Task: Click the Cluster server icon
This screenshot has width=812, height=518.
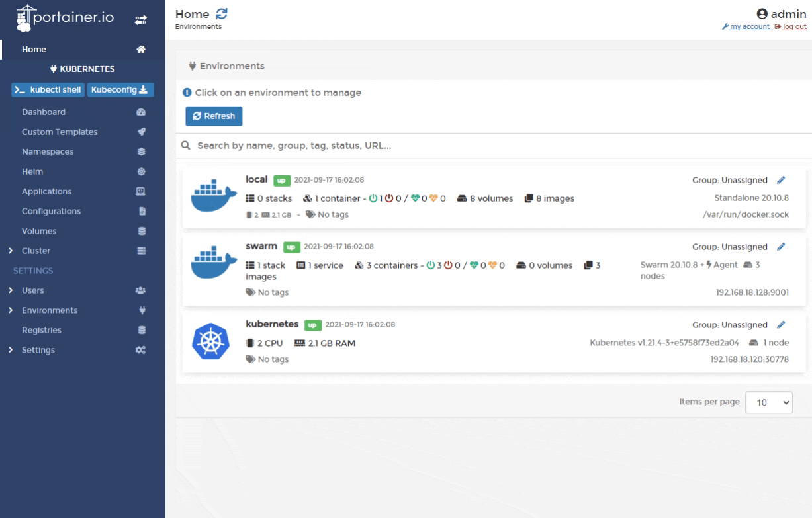Action: click(140, 251)
